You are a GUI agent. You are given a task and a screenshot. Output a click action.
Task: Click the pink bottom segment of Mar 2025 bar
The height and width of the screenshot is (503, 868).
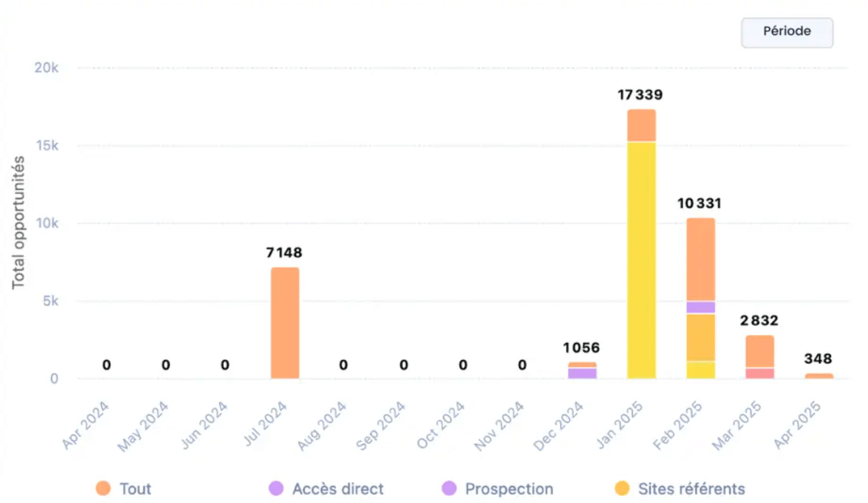[759, 373]
